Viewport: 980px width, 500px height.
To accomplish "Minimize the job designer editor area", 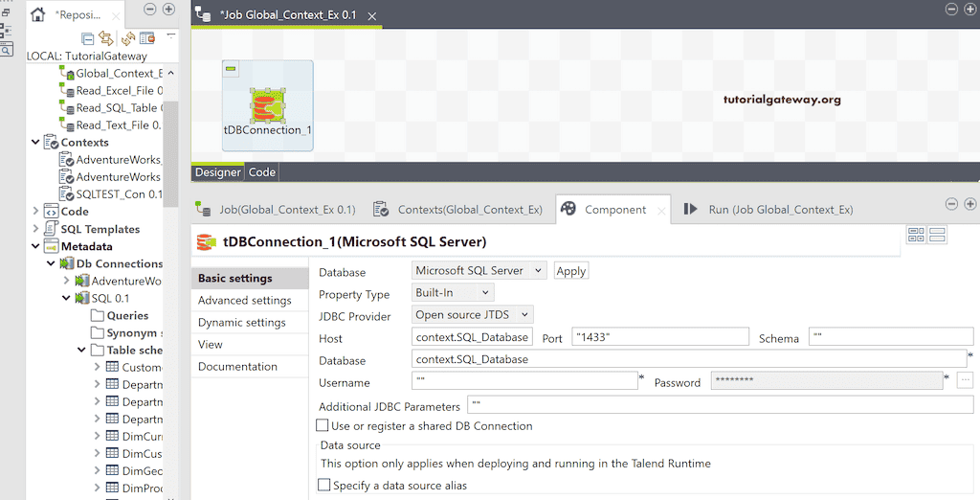I will click(951, 9).
